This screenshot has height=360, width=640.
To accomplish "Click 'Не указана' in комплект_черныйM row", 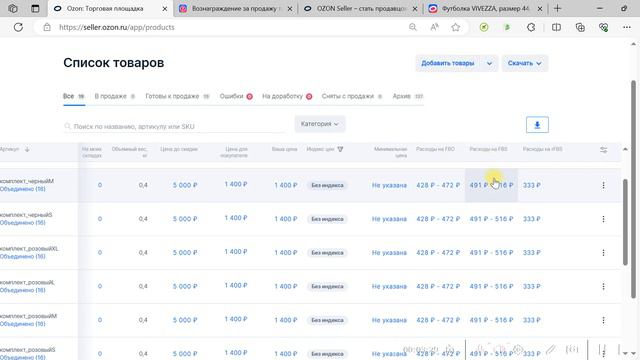I will (x=389, y=185).
